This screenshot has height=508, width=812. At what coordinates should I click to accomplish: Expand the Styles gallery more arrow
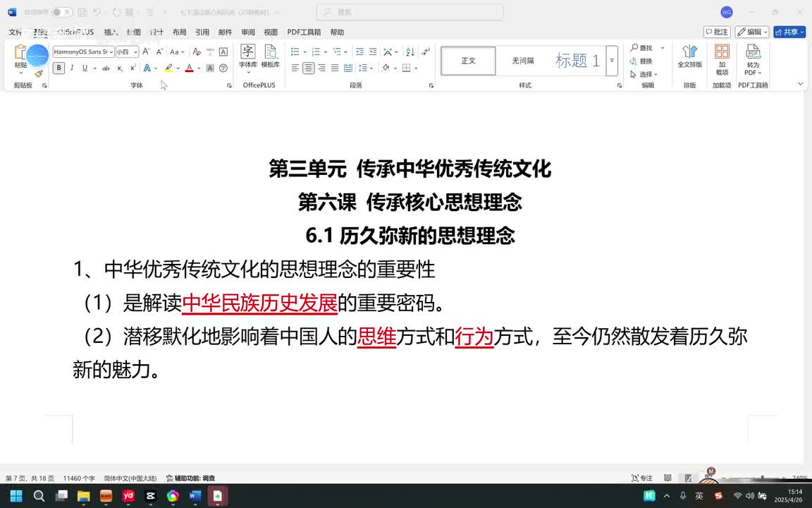[x=612, y=60]
